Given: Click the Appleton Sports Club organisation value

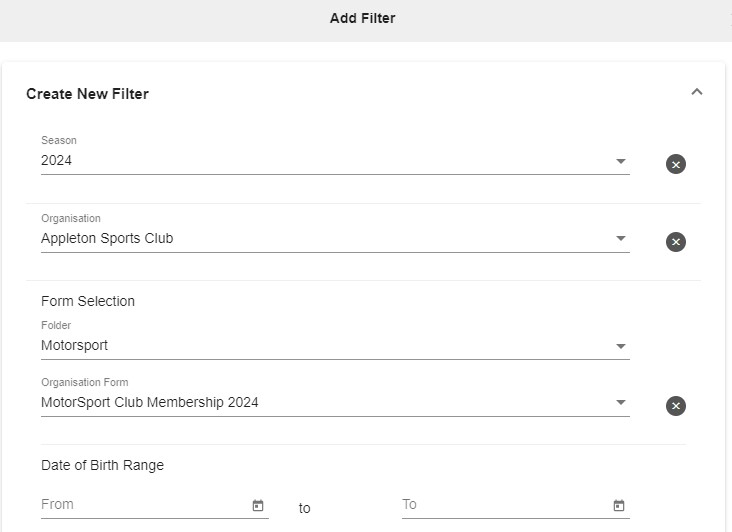Looking at the screenshot, I should pyautogui.click(x=107, y=238).
